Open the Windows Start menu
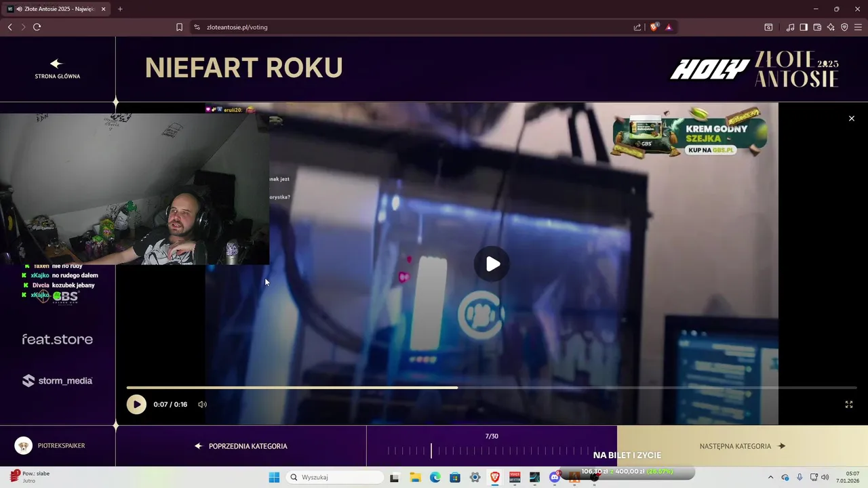Image resolution: width=868 pixels, height=488 pixels. click(x=274, y=477)
